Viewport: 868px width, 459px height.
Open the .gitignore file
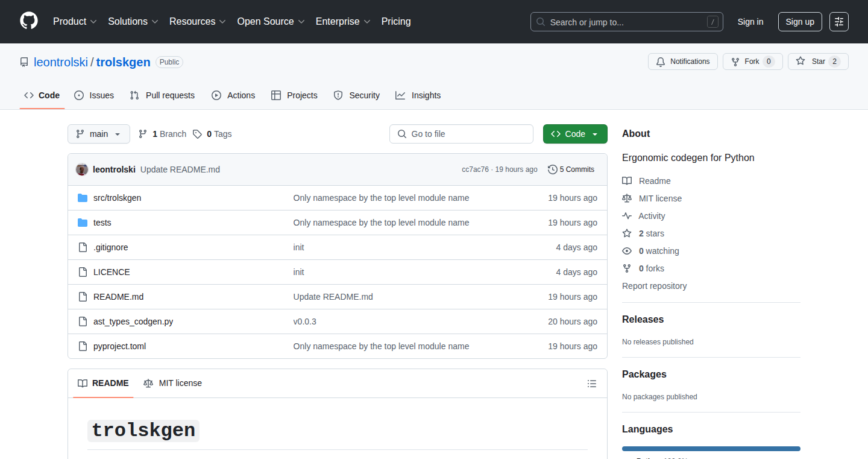tap(111, 247)
